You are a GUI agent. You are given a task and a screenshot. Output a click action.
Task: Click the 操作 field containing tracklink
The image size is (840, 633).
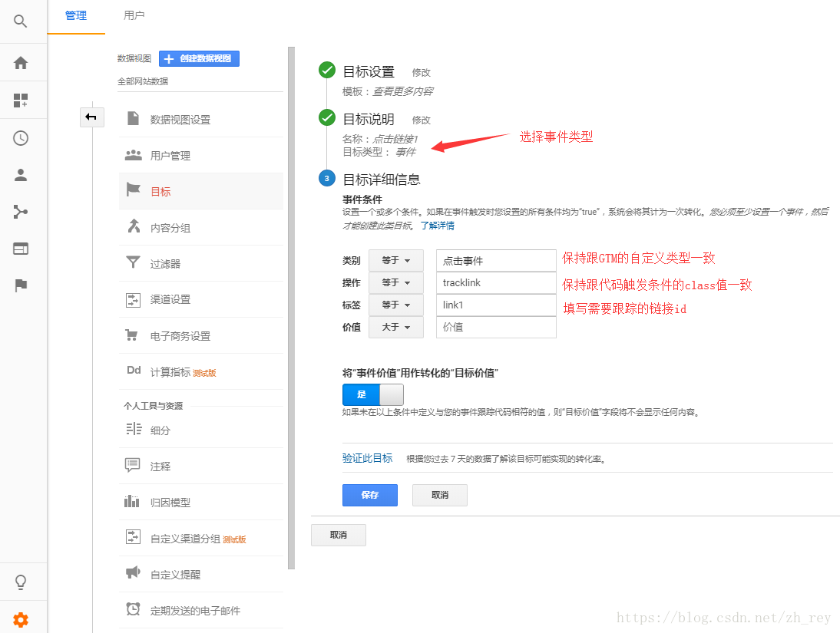coord(497,282)
